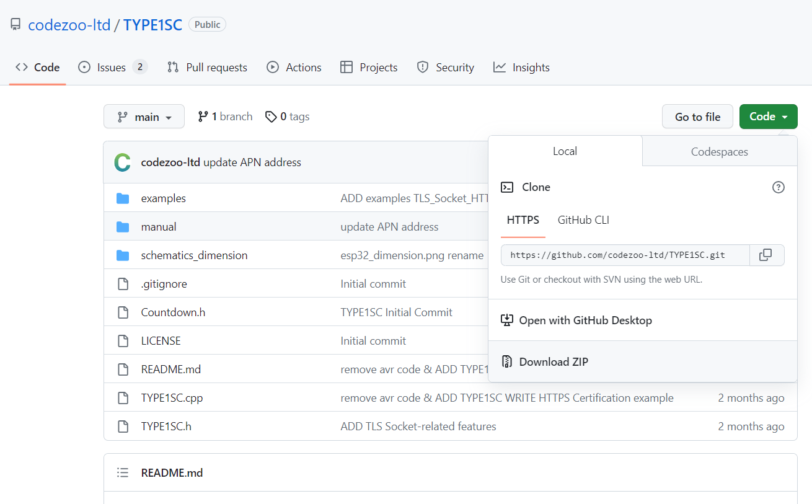Open the Insights tab
Screen dimensions: 812x504
click(x=521, y=68)
